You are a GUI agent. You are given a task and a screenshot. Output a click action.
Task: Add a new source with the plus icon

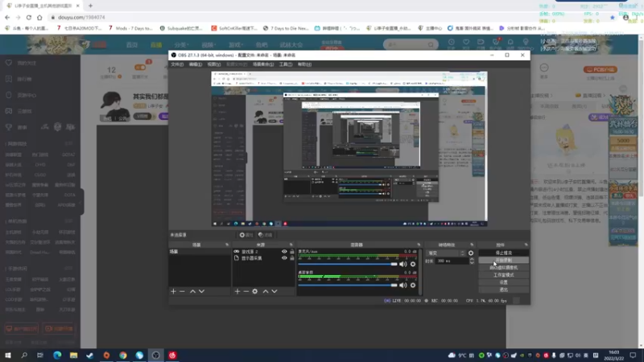[237, 291]
